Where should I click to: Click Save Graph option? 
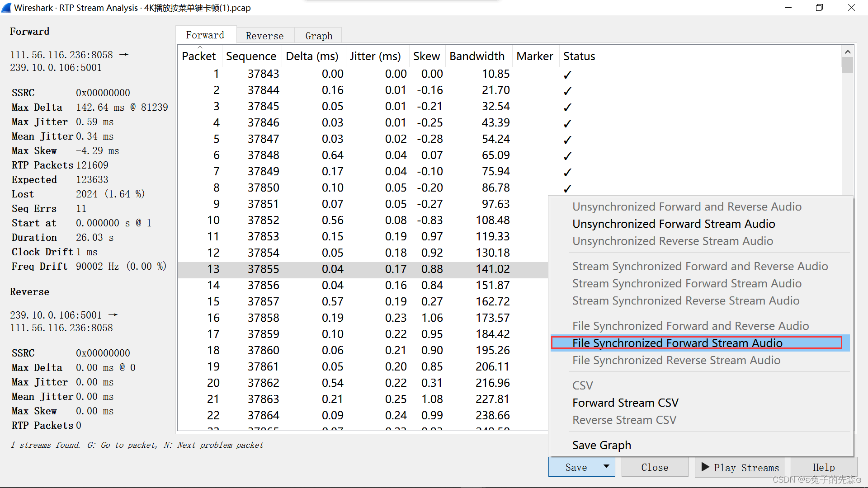click(x=600, y=444)
